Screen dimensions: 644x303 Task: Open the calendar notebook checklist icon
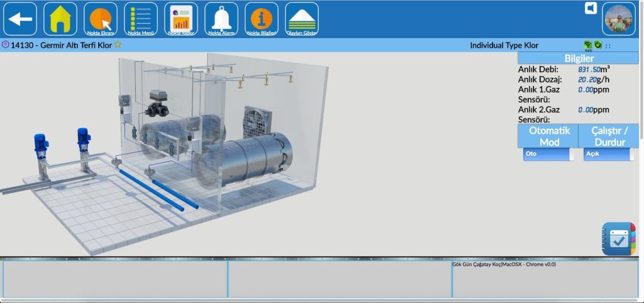point(619,239)
